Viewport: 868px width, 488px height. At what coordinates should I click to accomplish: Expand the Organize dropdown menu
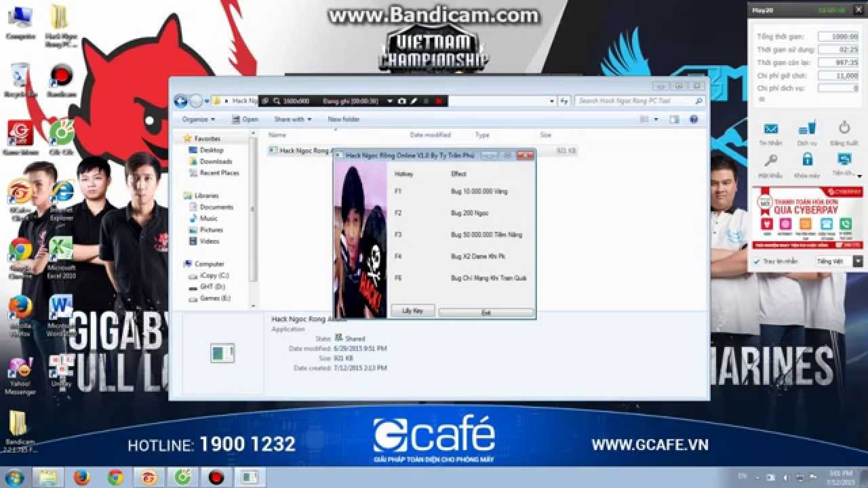click(197, 119)
